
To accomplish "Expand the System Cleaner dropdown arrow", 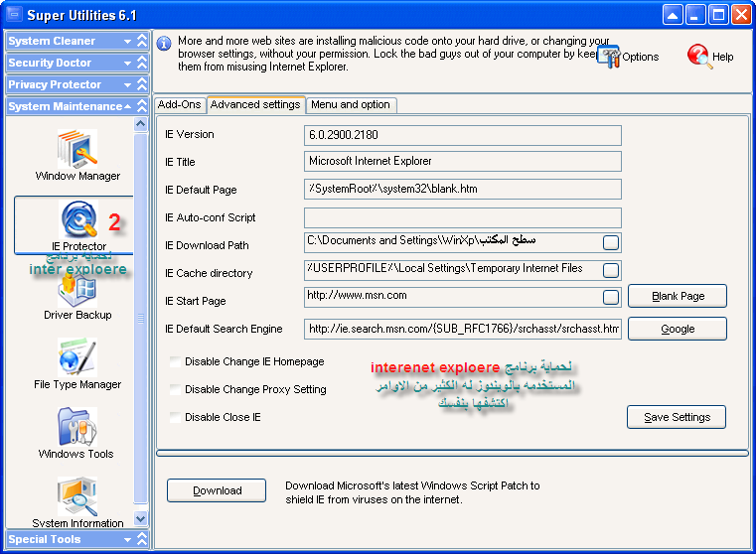I will tap(127, 42).
